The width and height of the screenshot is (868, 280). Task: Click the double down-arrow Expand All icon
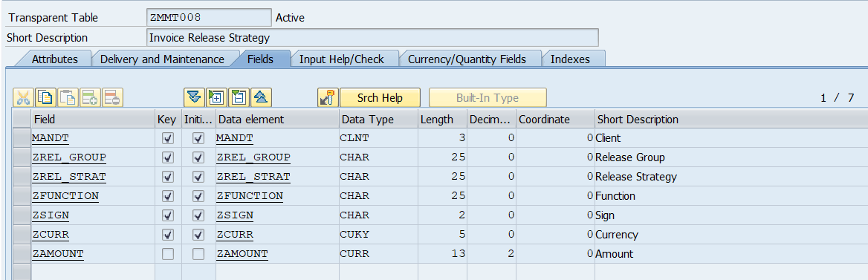(194, 98)
